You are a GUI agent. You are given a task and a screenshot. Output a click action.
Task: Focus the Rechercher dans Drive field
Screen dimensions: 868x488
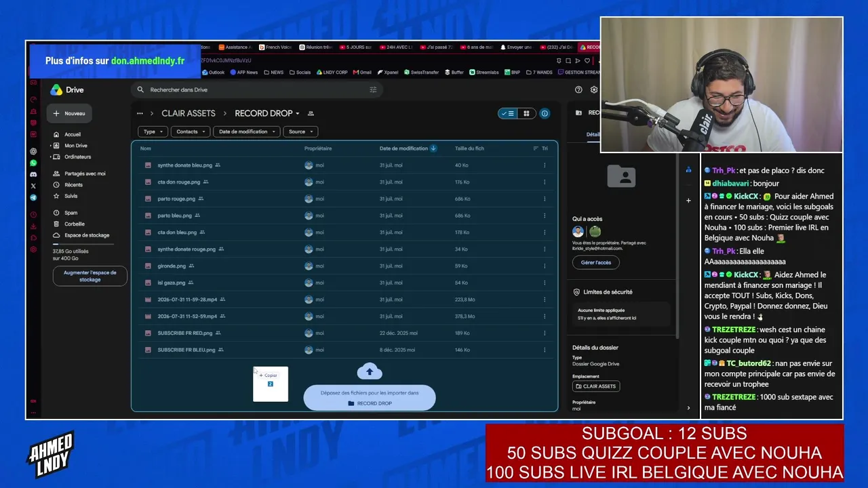258,89
